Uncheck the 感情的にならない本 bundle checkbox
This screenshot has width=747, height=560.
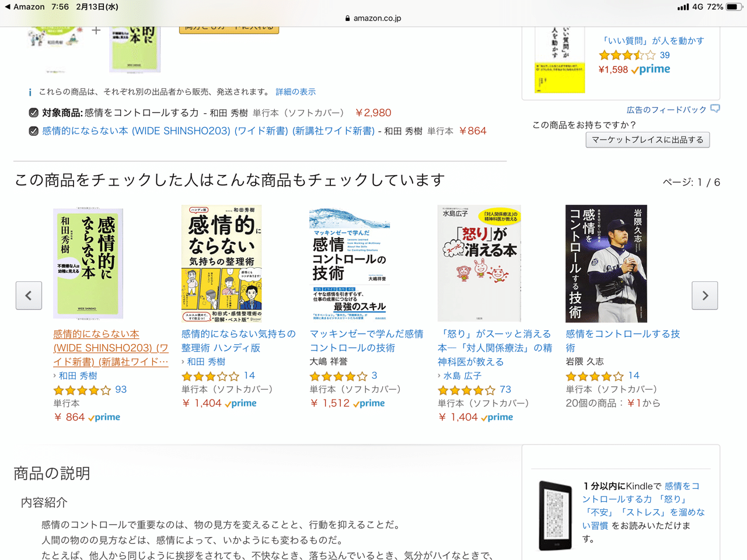(34, 131)
